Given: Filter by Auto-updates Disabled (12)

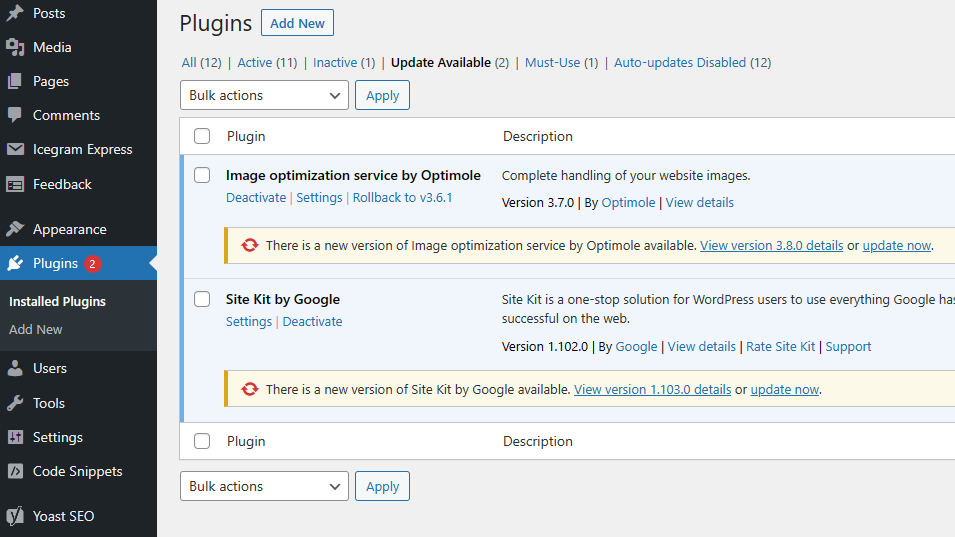Looking at the screenshot, I should click(692, 62).
